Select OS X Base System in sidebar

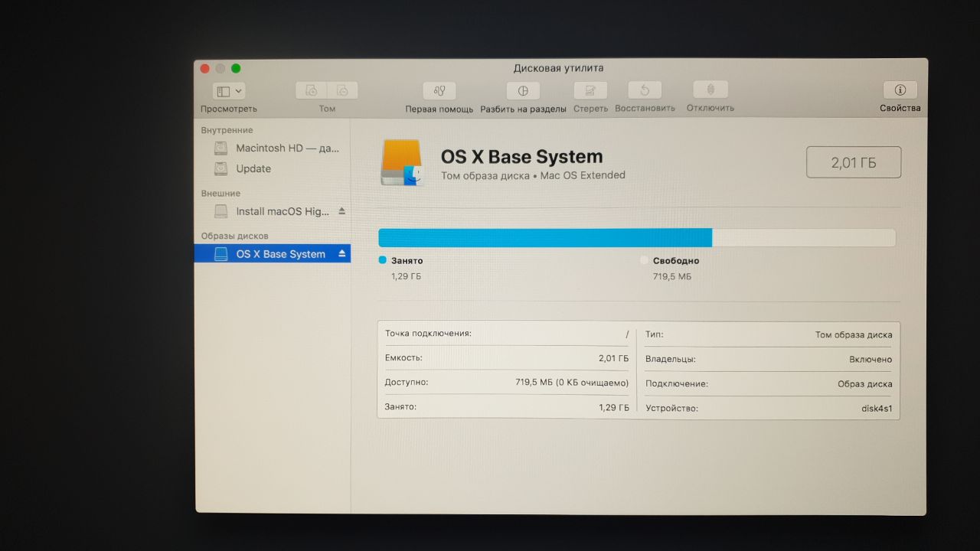click(273, 254)
